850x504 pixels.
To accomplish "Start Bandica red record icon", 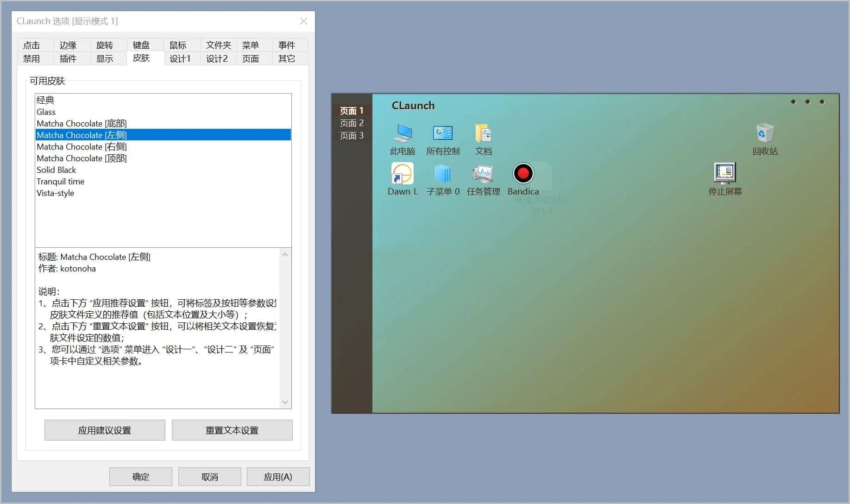I will 523,174.
